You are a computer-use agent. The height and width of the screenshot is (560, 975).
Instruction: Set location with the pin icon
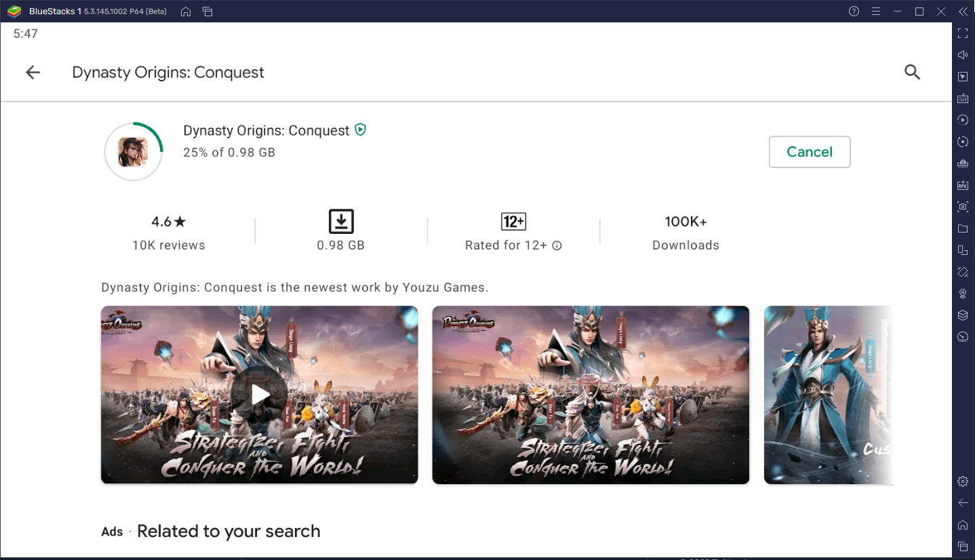pyautogui.click(x=962, y=294)
